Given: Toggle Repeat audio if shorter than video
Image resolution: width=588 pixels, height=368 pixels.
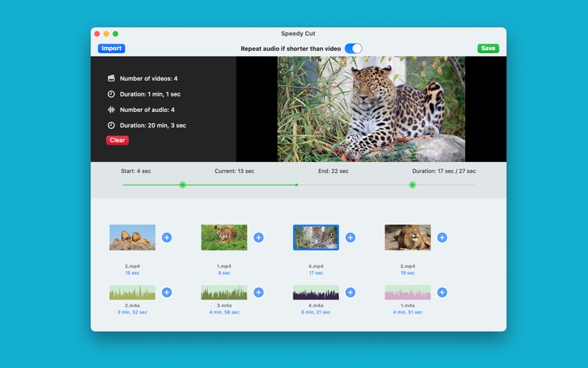Looking at the screenshot, I should click(x=353, y=49).
